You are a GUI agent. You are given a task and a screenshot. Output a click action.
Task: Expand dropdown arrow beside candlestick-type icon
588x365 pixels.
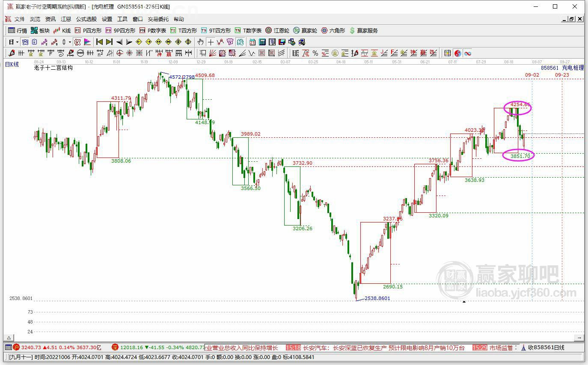coord(70,42)
